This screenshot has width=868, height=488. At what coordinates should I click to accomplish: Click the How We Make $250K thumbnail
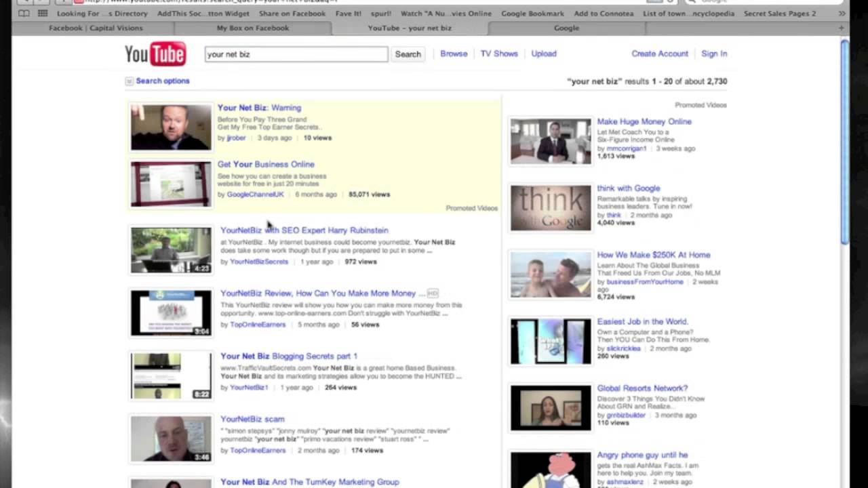(551, 274)
